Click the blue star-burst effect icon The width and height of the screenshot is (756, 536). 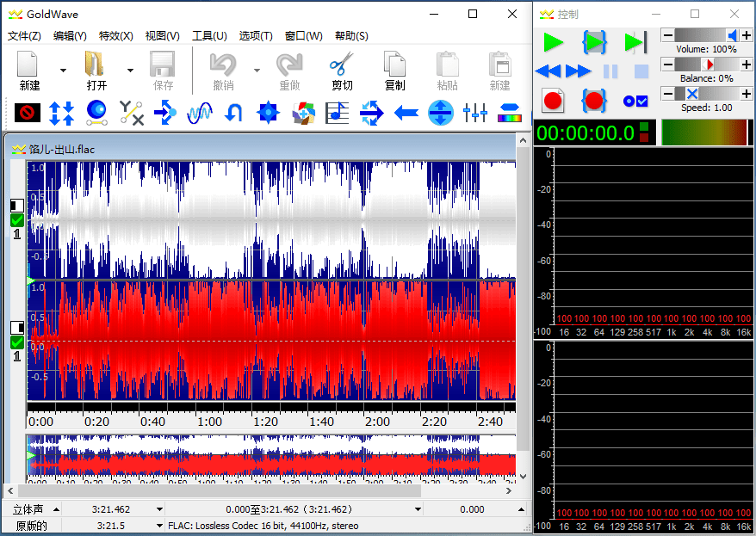tap(268, 113)
